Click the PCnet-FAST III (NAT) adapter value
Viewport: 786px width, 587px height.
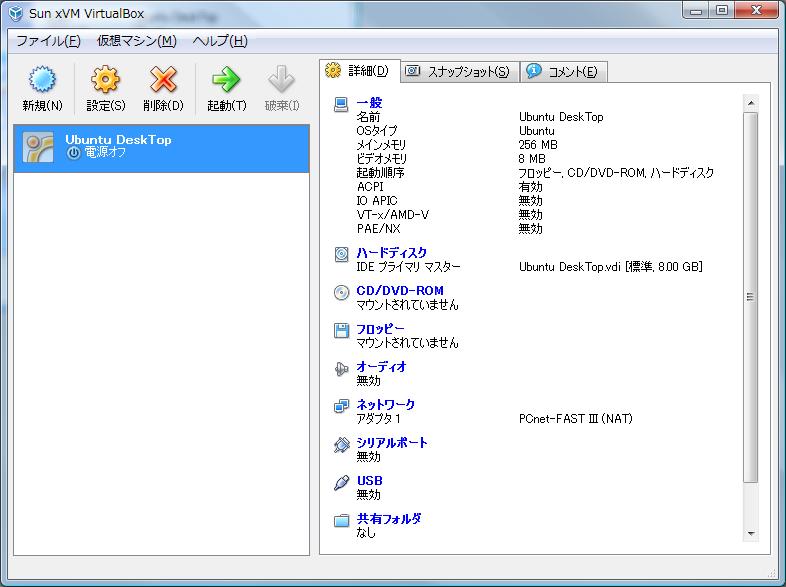[x=575, y=419]
